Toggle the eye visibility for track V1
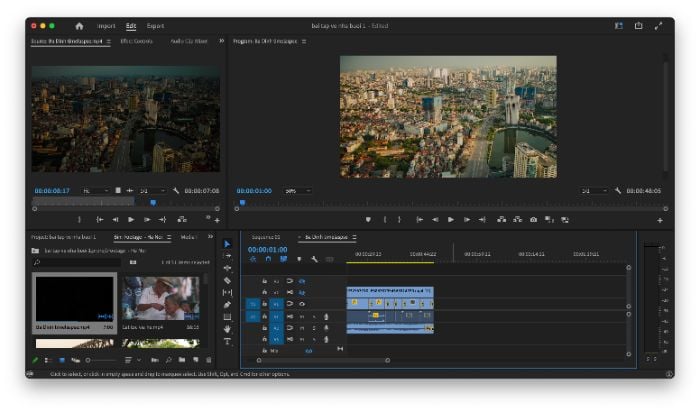Image resolution: width=700 pixels, height=412 pixels. (302, 304)
